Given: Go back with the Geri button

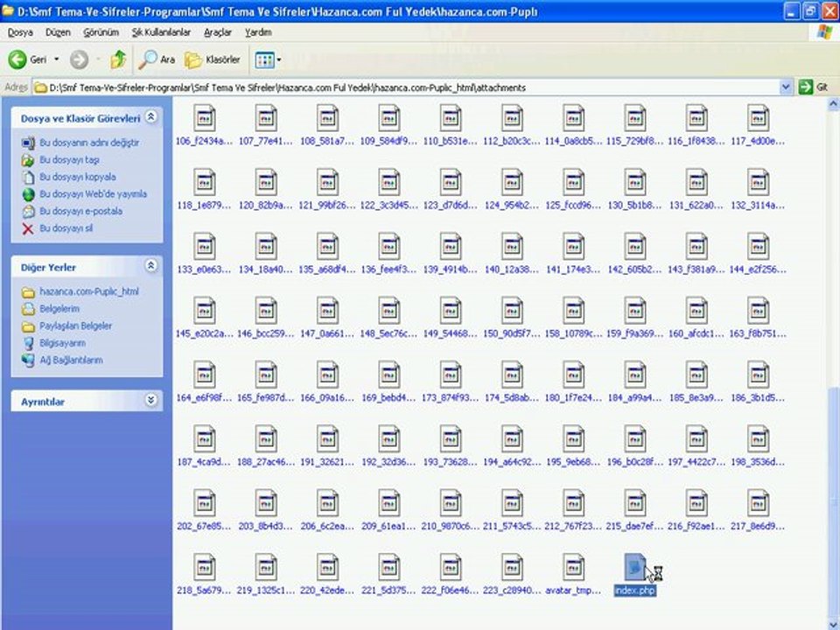Looking at the screenshot, I should 27,59.
